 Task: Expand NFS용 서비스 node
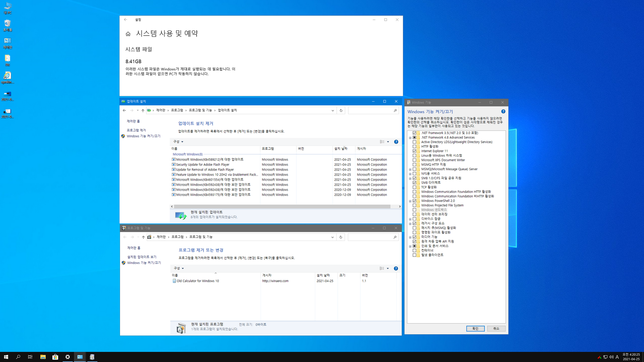(x=410, y=174)
